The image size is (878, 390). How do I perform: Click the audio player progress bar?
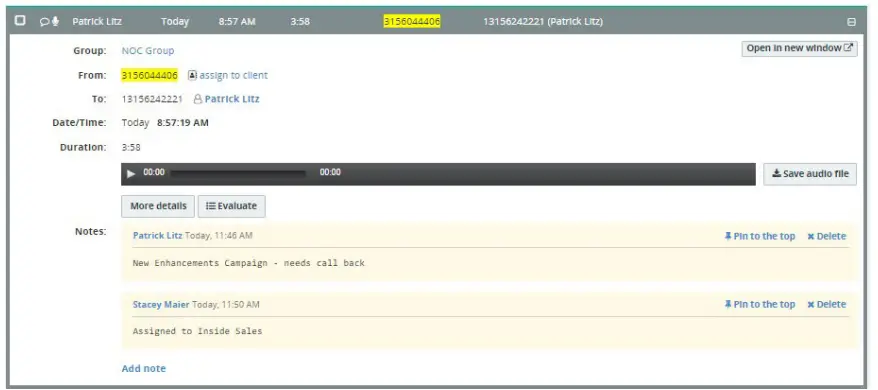click(239, 173)
